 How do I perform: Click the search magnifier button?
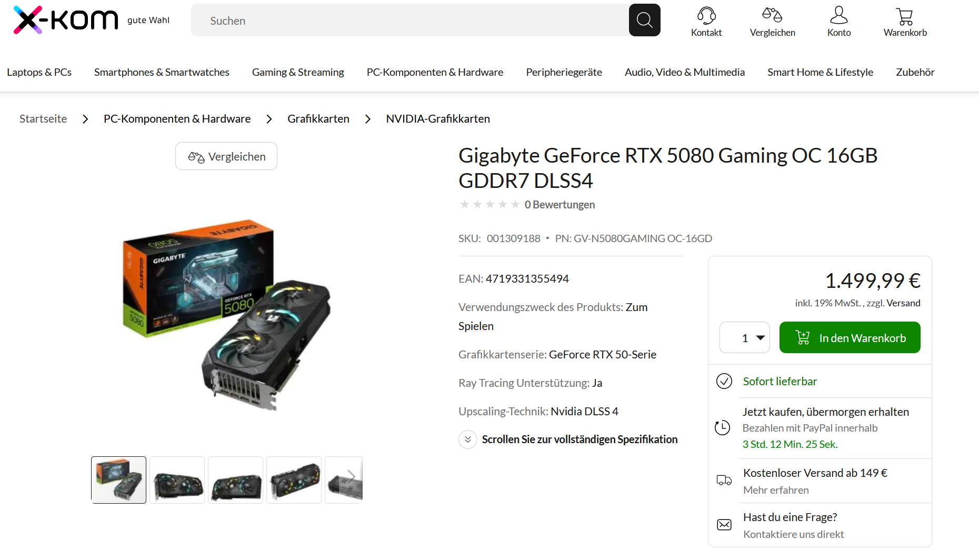pos(644,20)
